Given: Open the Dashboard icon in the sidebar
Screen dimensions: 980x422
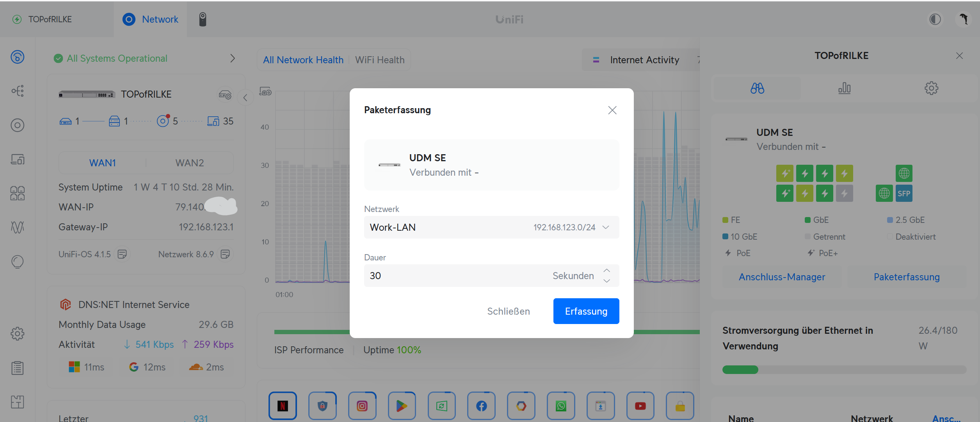Looking at the screenshot, I should coord(18,57).
